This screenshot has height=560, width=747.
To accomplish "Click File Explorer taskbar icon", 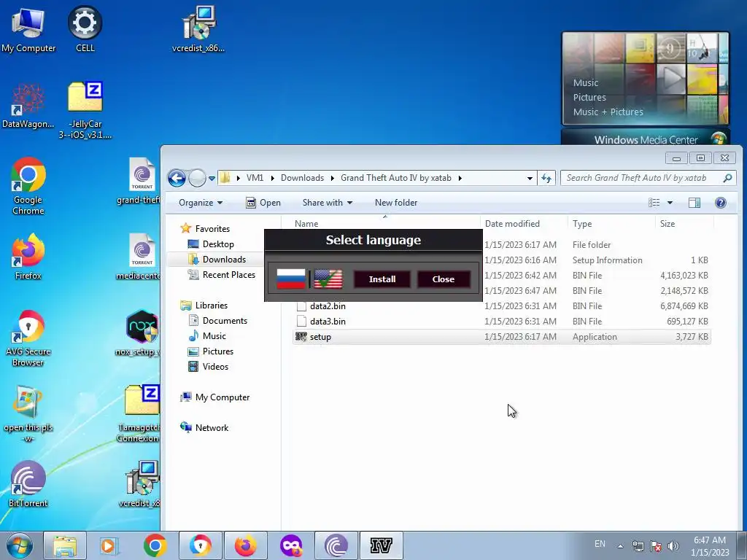I will [65, 545].
